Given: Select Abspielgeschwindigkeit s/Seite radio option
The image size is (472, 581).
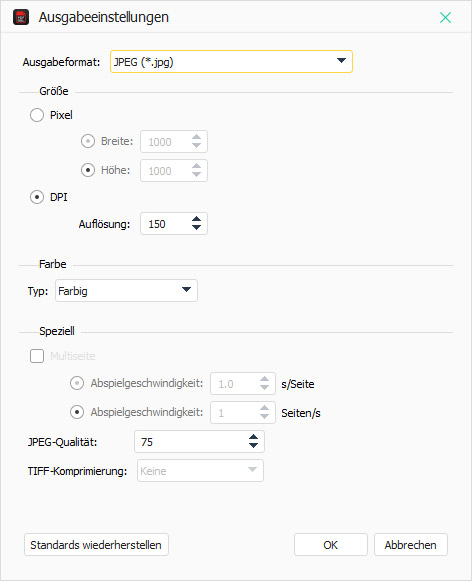Looking at the screenshot, I should point(77,383).
